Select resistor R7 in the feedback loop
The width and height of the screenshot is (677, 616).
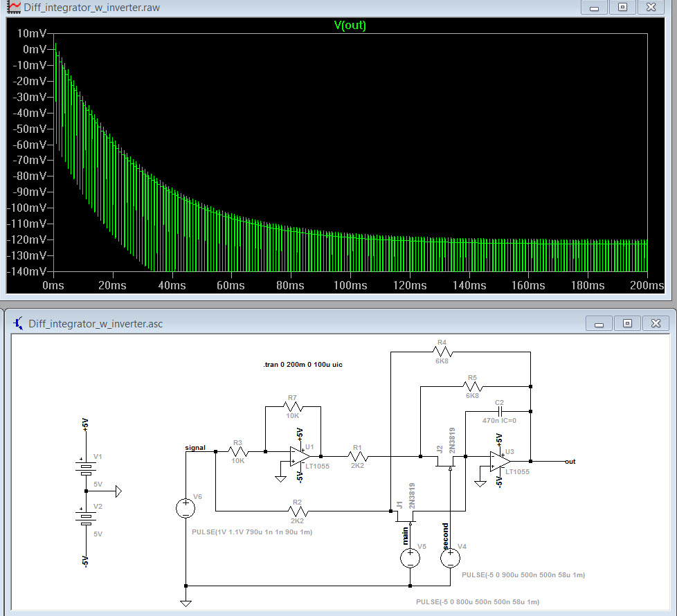click(293, 406)
